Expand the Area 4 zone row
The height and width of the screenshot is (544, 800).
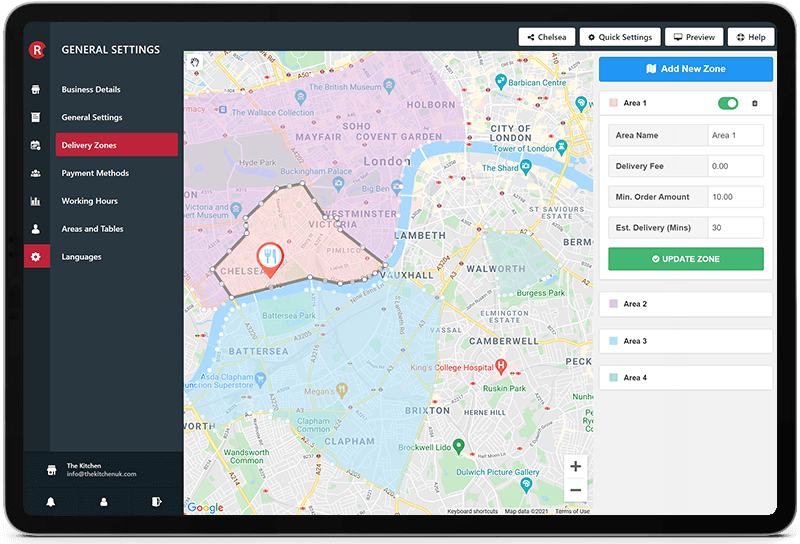click(x=686, y=378)
